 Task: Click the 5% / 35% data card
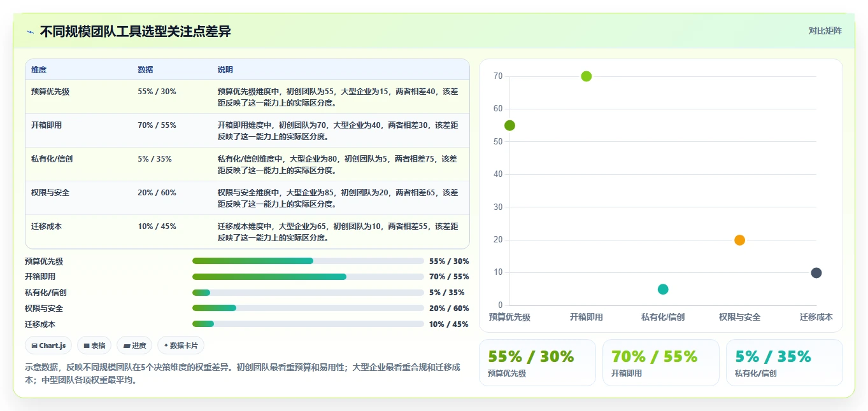pos(784,363)
